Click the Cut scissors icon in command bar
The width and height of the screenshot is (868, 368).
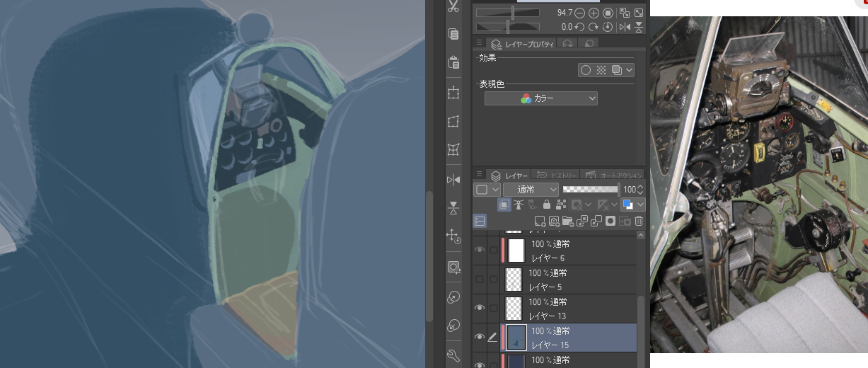point(453,7)
